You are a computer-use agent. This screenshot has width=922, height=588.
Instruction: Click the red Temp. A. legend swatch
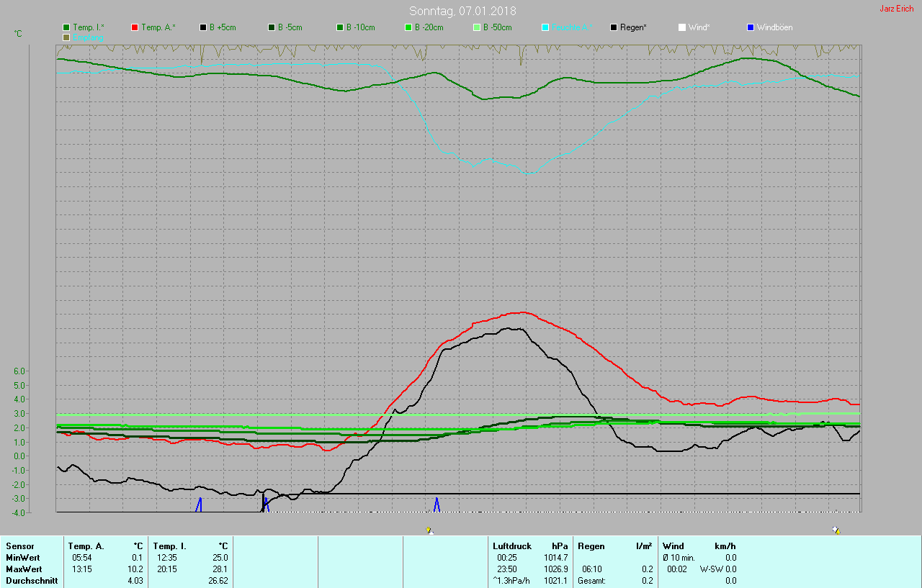pyautogui.click(x=135, y=27)
